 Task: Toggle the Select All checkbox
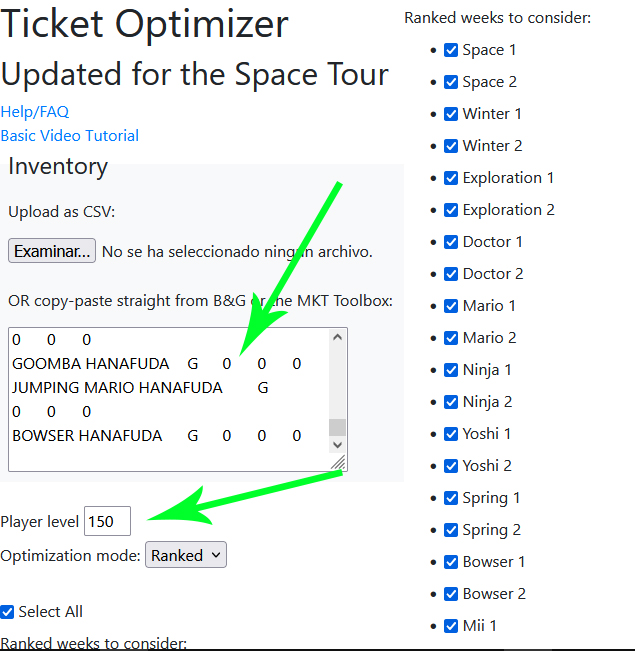pos(7,612)
